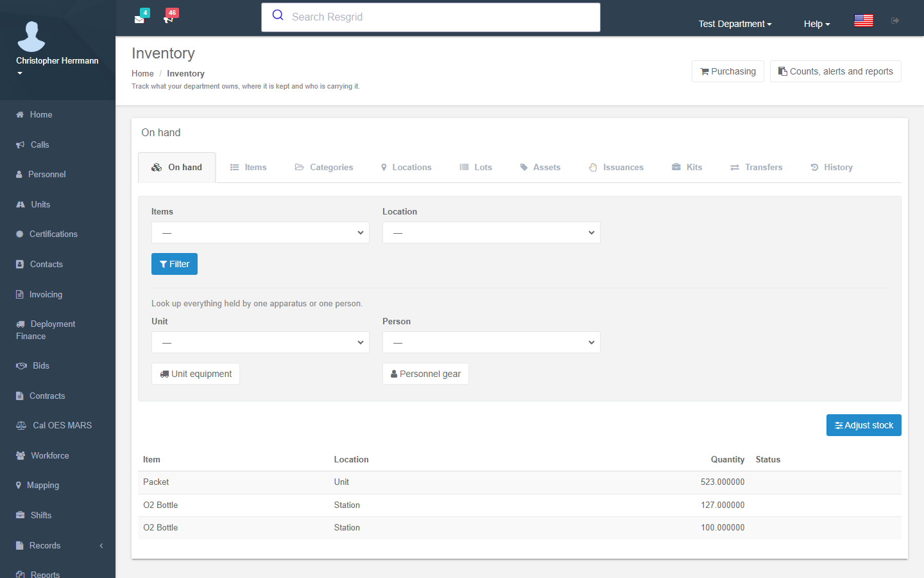Switch to the Kits tab

tap(687, 167)
